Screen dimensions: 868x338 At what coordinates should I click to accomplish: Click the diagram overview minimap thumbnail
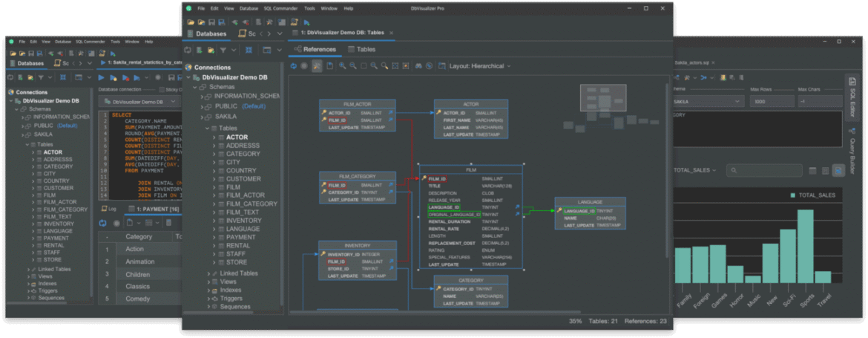point(602,97)
